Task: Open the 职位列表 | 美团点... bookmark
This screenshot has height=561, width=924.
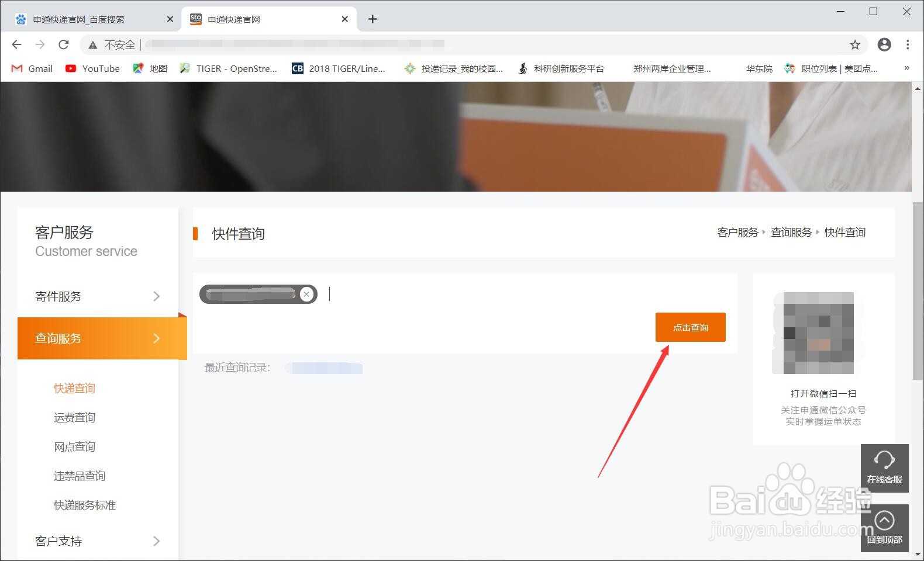Action: (831, 68)
